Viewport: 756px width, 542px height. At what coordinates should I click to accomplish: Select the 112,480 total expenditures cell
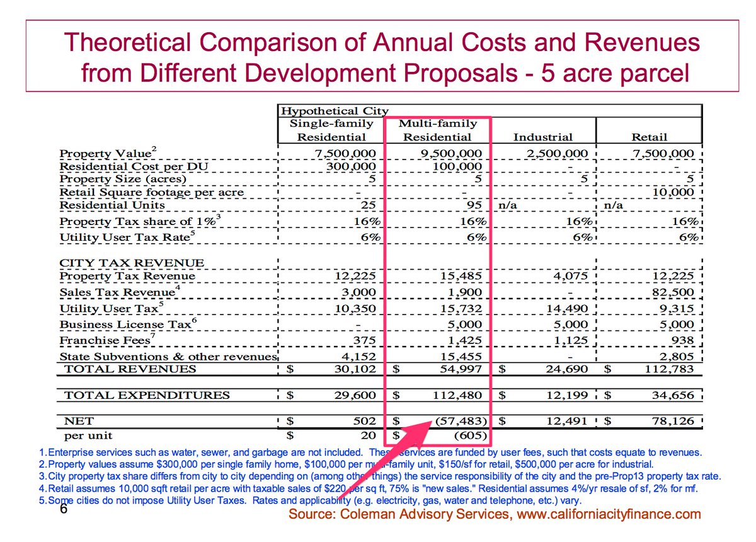pyautogui.click(x=458, y=395)
